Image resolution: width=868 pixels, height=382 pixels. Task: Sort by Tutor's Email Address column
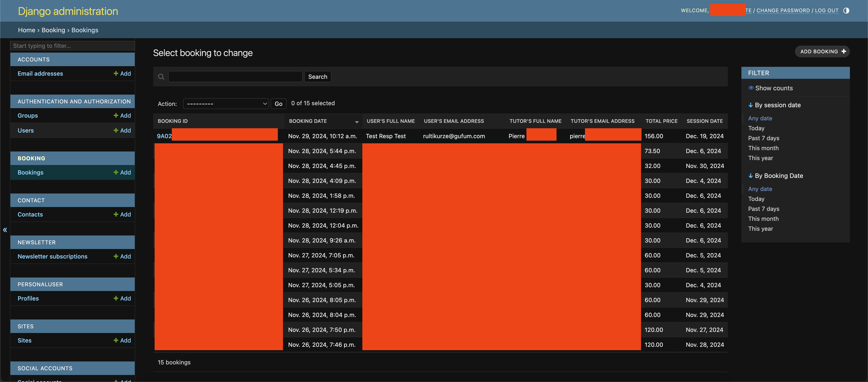point(602,121)
